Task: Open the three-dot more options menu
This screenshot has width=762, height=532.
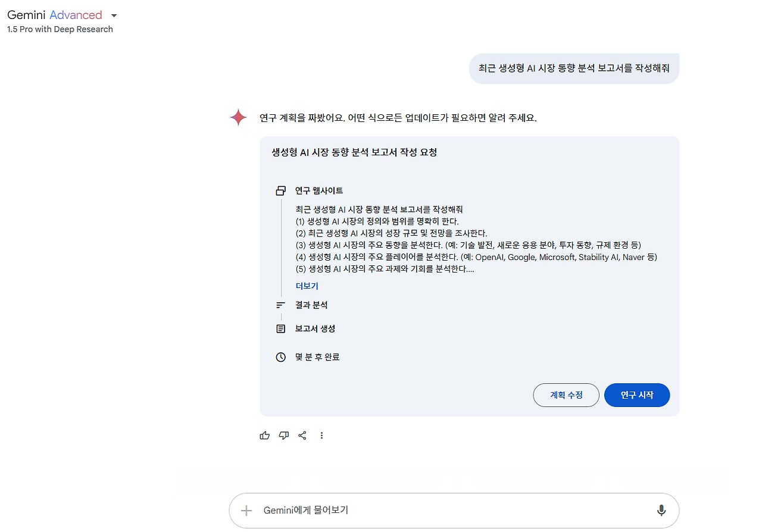Action: click(321, 436)
